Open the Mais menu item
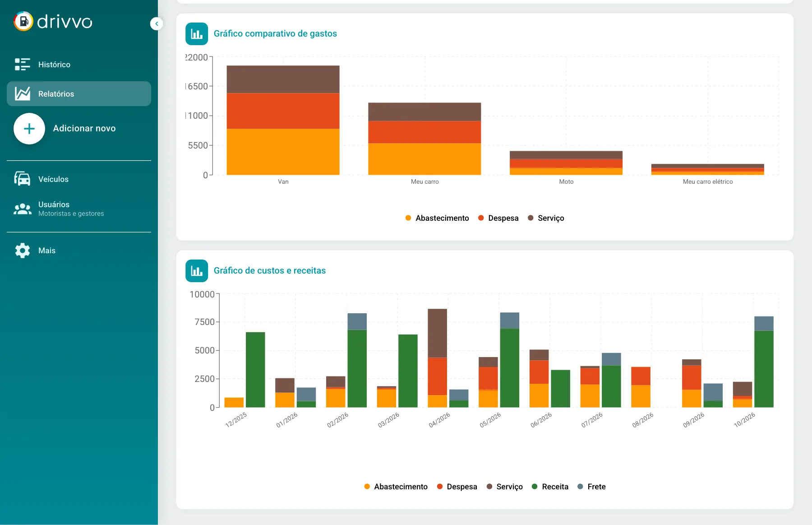The width and height of the screenshot is (812, 525). tap(79, 251)
